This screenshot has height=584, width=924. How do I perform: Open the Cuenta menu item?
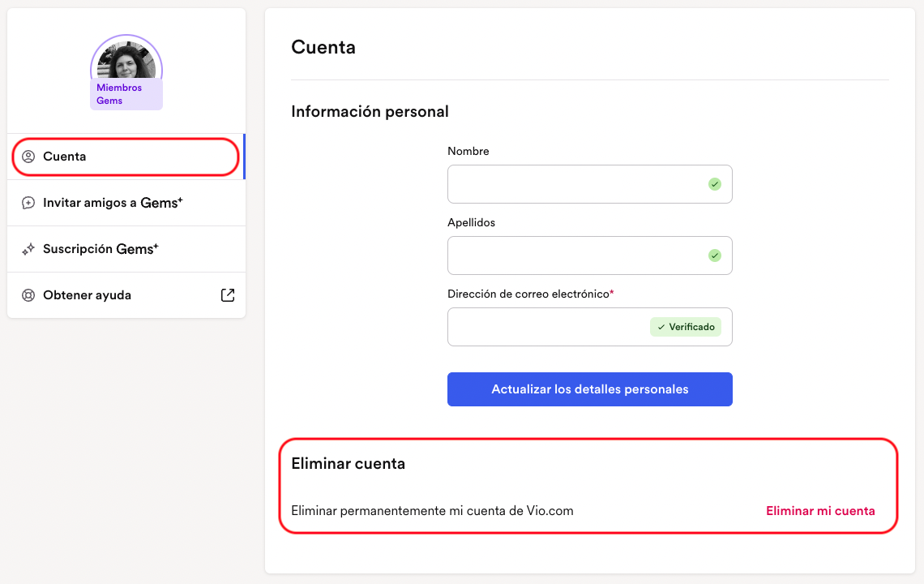tap(126, 157)
